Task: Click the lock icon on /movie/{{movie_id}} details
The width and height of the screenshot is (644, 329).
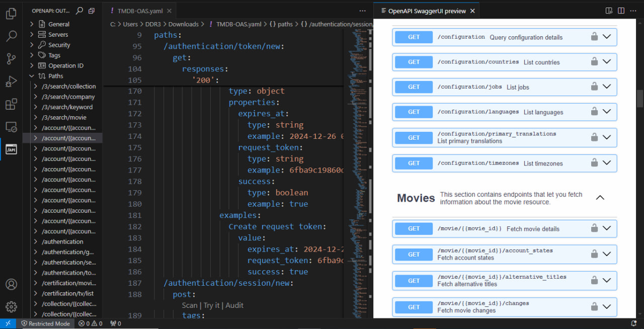Action: click(x=594, y=228)
